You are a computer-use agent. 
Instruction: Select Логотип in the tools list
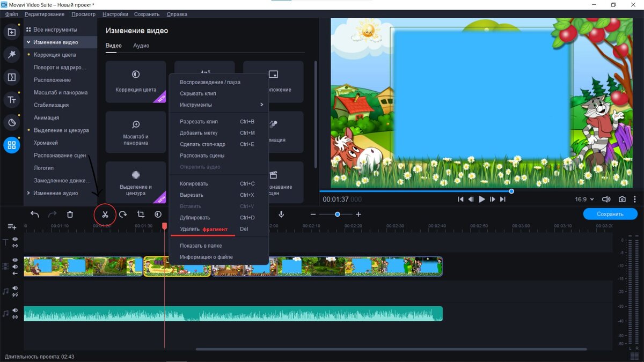[43, 168]
